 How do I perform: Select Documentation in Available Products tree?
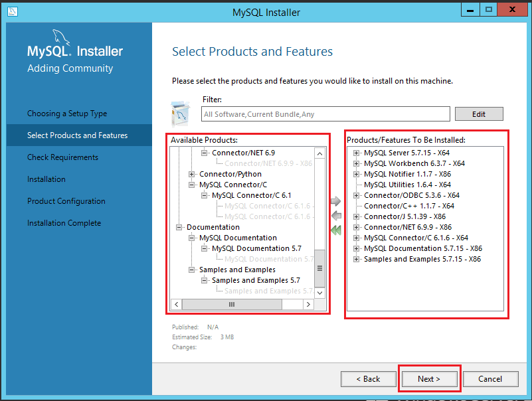coord(213,227)
